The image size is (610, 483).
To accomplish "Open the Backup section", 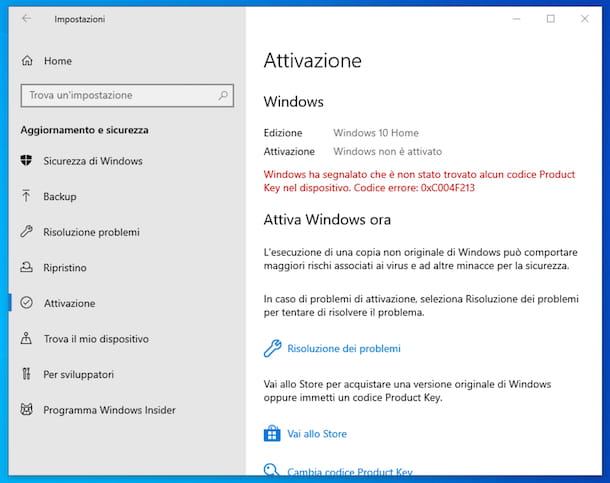I will coord(60,197).
